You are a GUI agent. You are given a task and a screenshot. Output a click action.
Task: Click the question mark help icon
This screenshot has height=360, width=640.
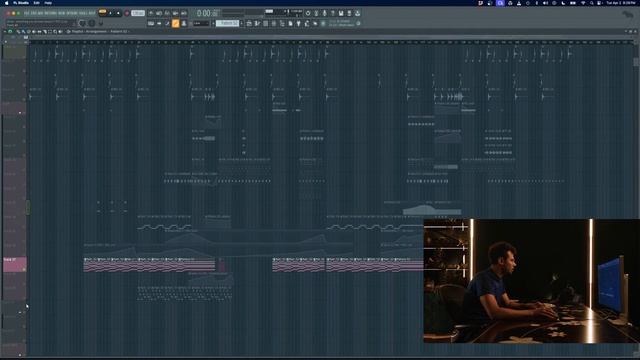coord(333,13)
